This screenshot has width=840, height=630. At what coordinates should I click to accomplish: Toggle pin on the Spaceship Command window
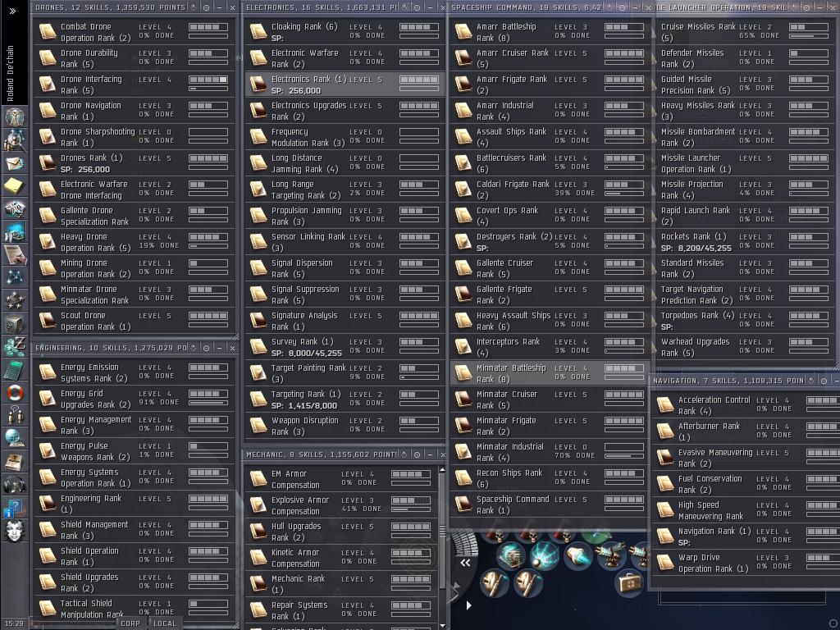coord(609,7)
